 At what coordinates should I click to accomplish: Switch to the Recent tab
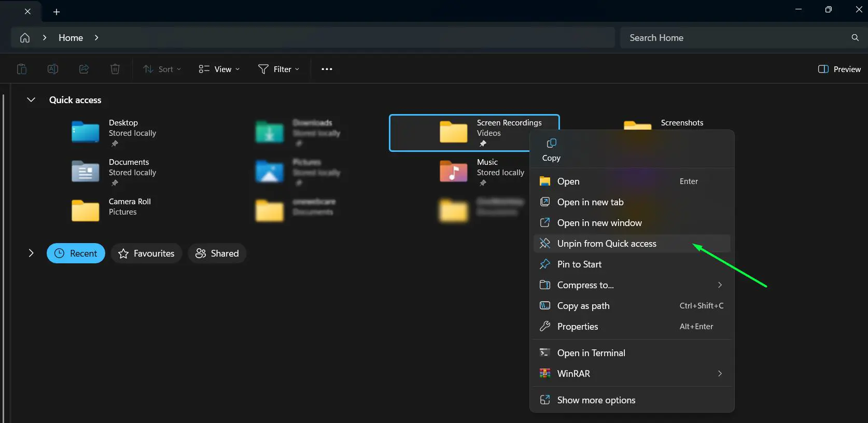(76, 253)
